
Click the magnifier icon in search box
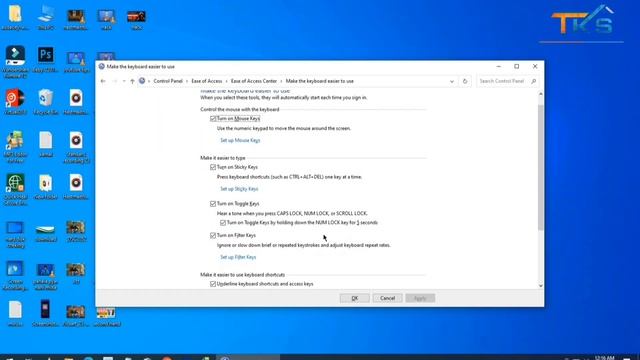pyautogui.click(x=533, y=81)
